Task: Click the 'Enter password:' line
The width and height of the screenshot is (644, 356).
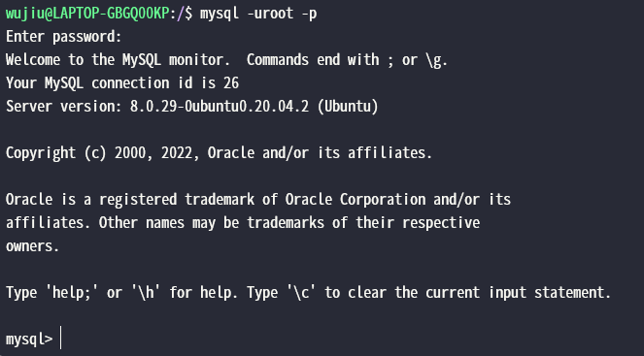Action: pyautogui.click(x=64, y=37)
